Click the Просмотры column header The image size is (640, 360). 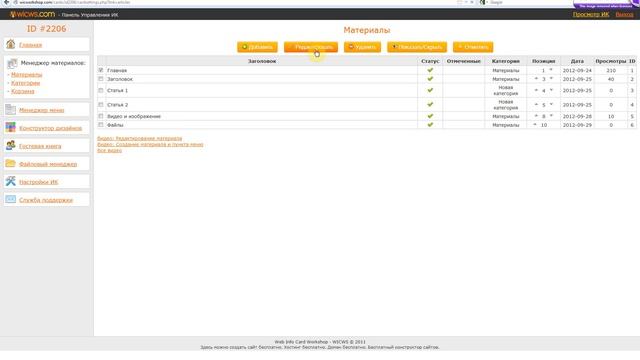611,61
